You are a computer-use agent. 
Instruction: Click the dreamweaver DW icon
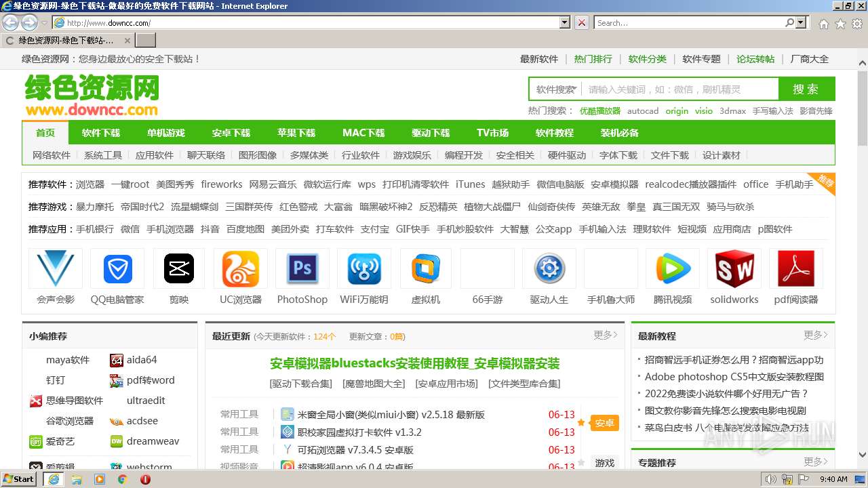117,442
